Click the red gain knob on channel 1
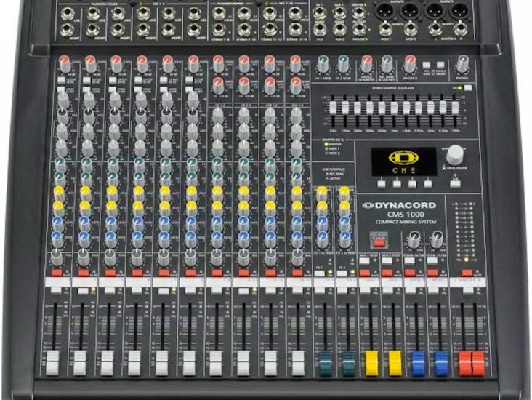Viewport: 532px width, 400px height. (64, 62)
